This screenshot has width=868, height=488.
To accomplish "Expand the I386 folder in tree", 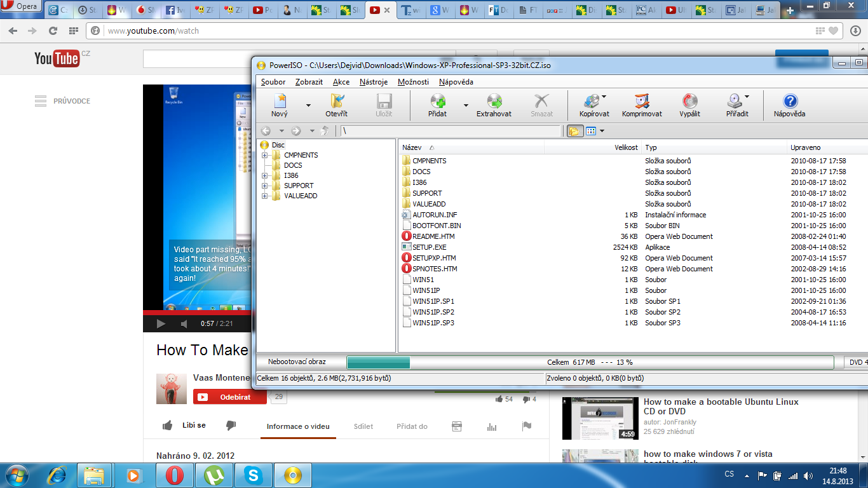I will point(265,175).
